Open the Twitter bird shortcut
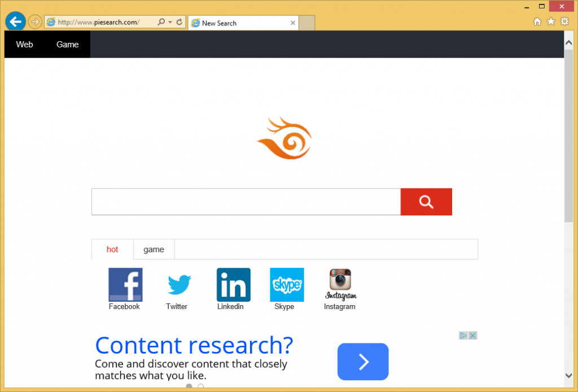578x392 pixels. pyautogui.click(x=179, y=285)
